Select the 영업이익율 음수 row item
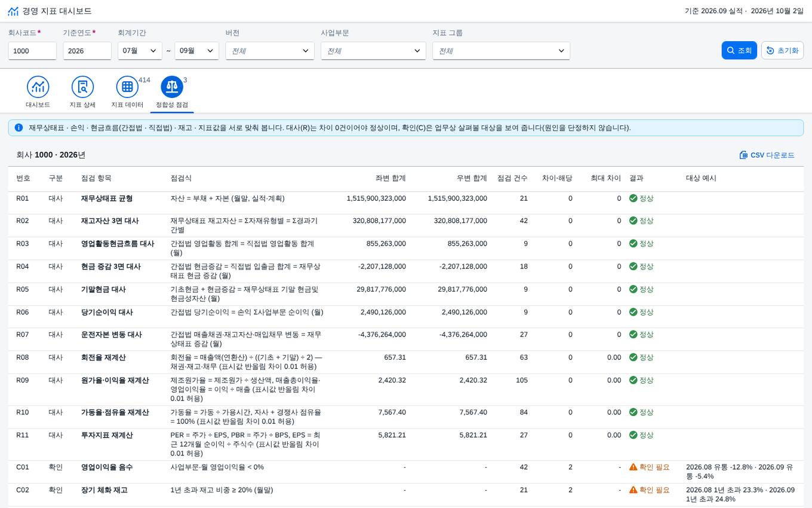 click(107, 467)
